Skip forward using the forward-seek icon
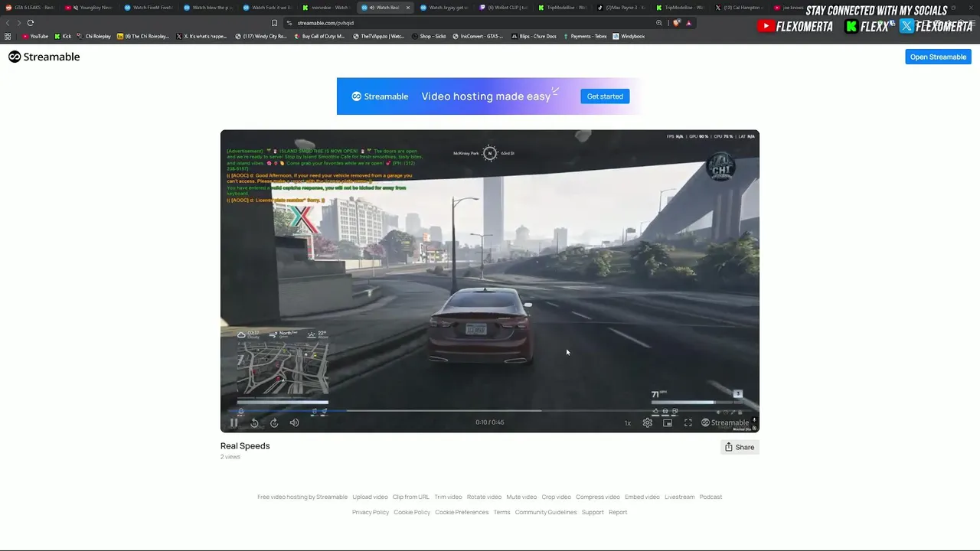Image resolution: width=980 pixels, height=551 pixels. pos(274,422)
